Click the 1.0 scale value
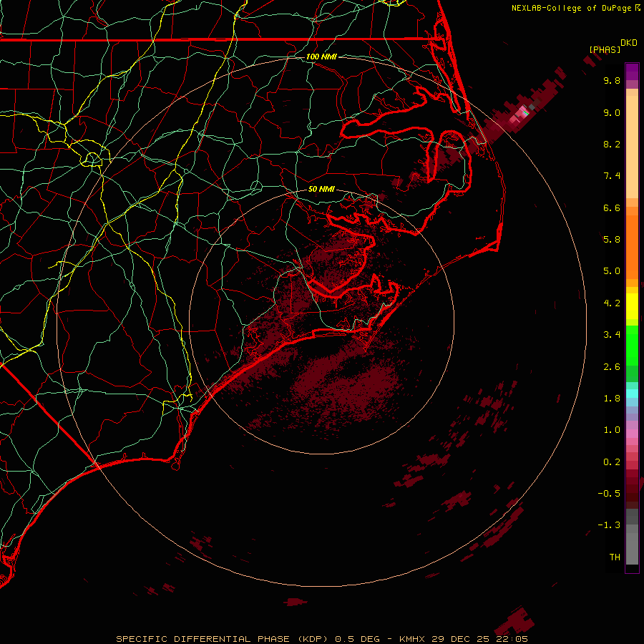 [x=612, y=430]
